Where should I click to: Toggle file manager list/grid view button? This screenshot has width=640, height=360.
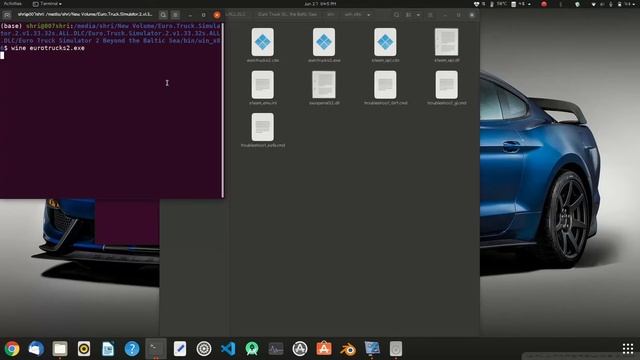tap(409, 15)
